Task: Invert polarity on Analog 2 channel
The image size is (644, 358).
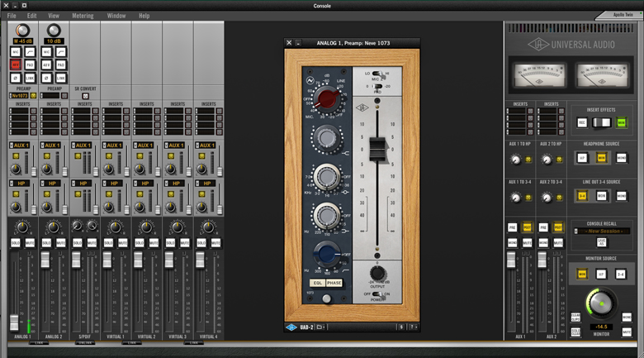Action: [46, 78]
